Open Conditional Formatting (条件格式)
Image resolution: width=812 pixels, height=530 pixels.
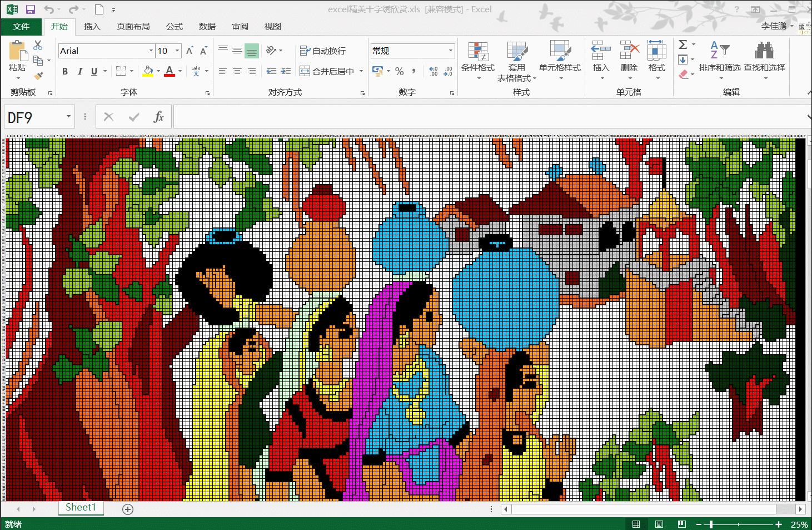(477, 57)
